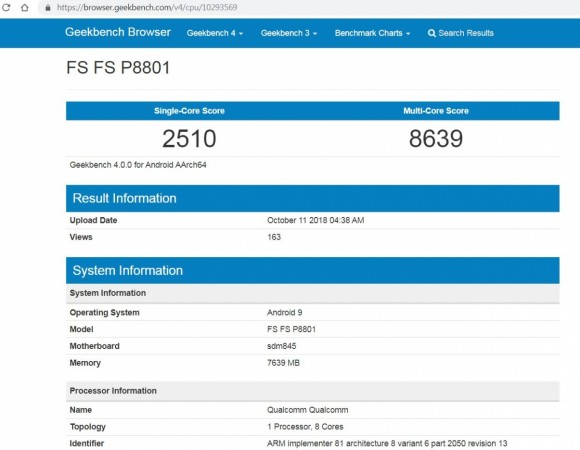Click the Model label

(81, 329)
